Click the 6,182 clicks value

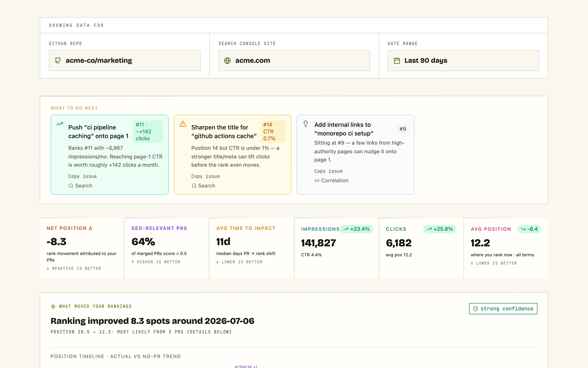click(399, 243)
